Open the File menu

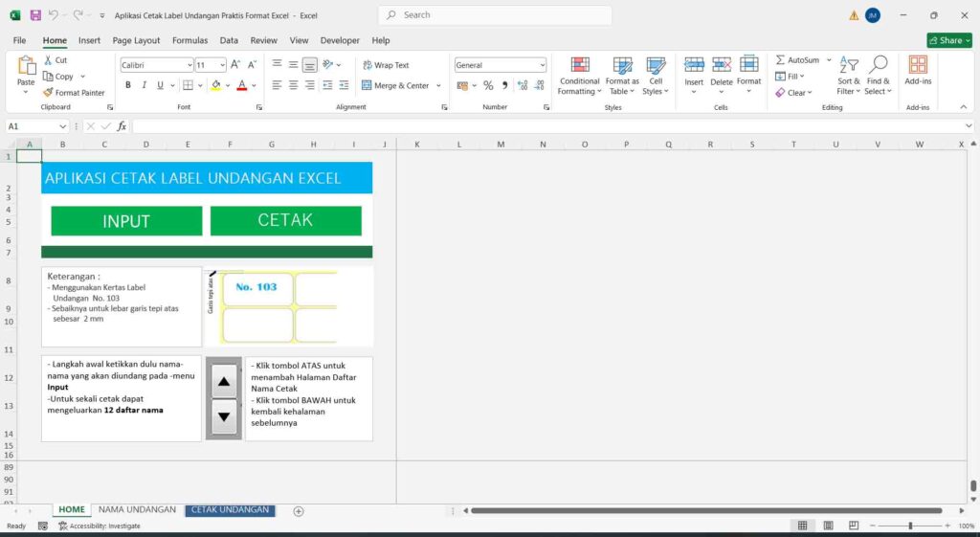point(19,40)
